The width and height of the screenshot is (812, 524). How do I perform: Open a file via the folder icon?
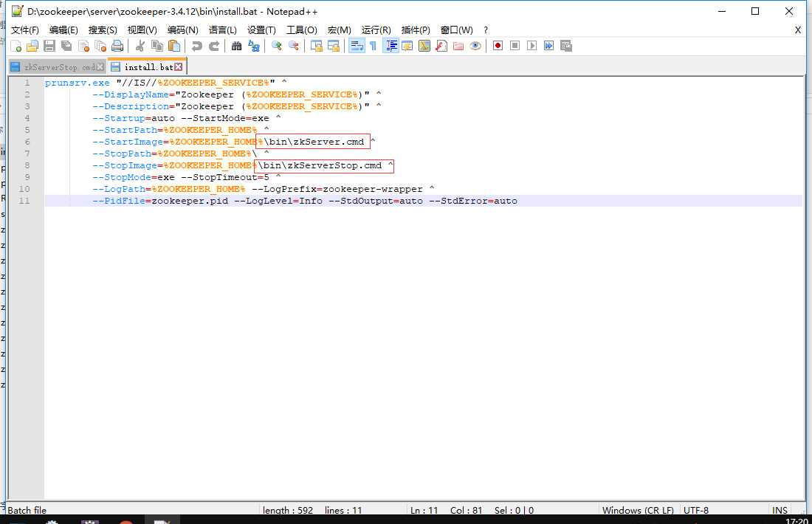point(32,46)
